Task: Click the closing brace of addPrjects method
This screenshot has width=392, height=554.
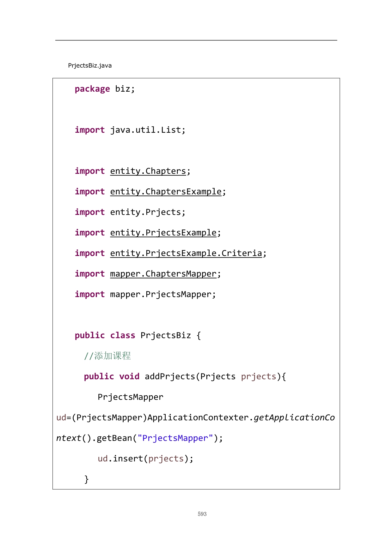Action: coord(87,479)
